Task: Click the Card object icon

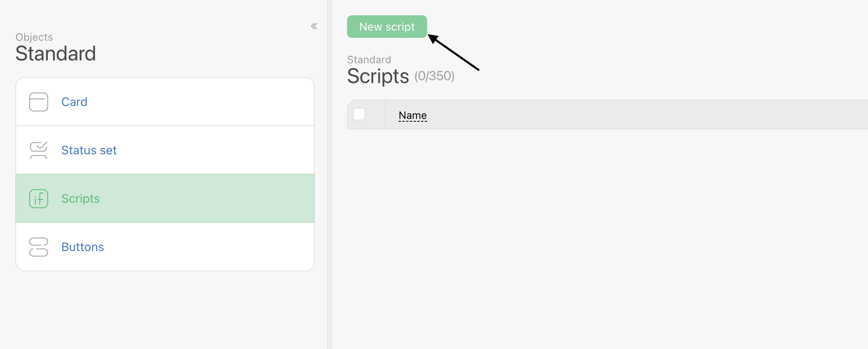Action: click(x=39, y=102)
